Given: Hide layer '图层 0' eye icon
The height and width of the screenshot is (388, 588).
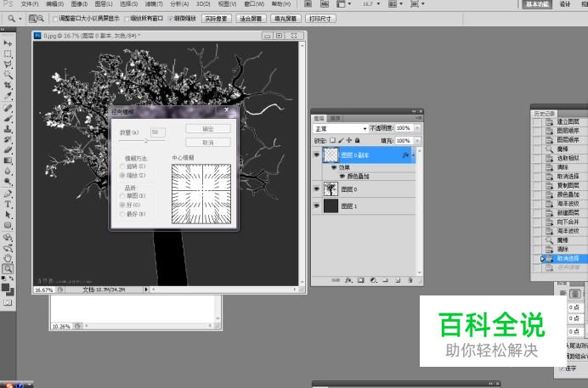Looking at the screenshot, I should click(x=316, y=189).
